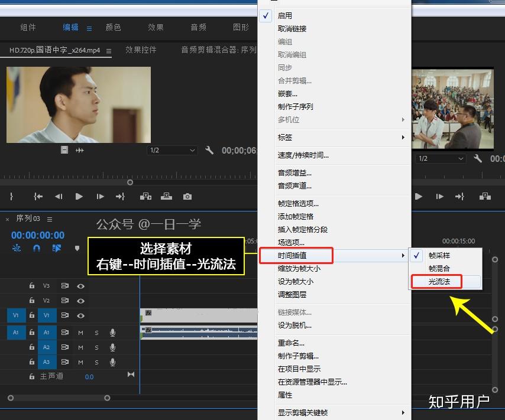Click the Overwrite clip icon in source monitor
Screen dimensions: 505x420
coord(167,196)
